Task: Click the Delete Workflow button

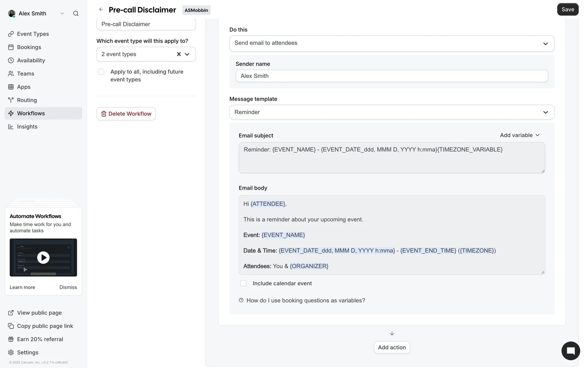Action: pyautogui.click(x=126, y=114)
